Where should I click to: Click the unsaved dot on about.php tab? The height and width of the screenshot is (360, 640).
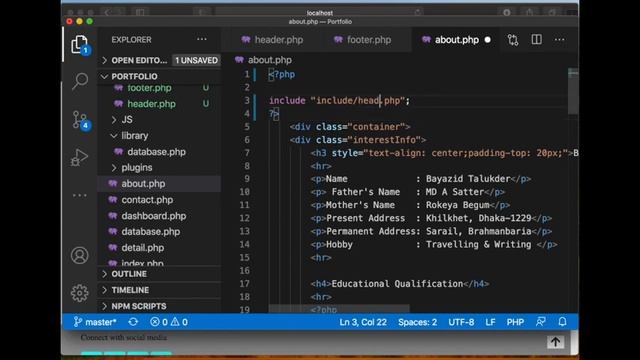[487, 40]
